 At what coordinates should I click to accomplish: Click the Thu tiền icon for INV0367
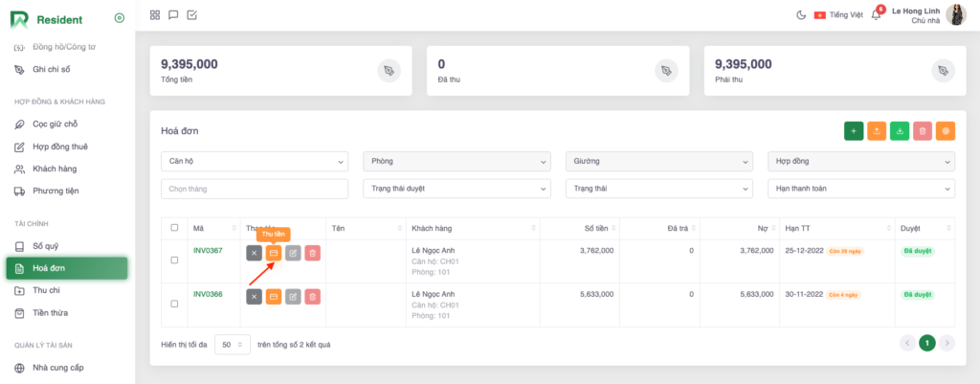click(274, 253)
